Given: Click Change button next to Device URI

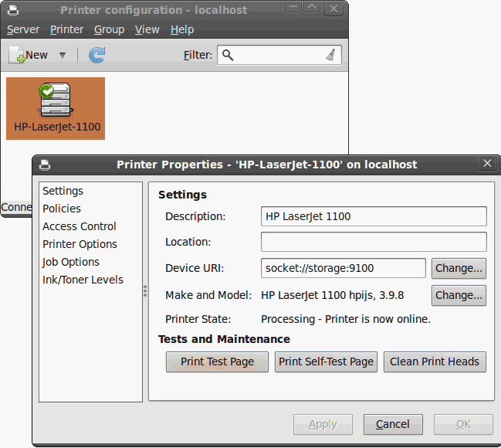Looking at the screenshot, I should (459, 268).
